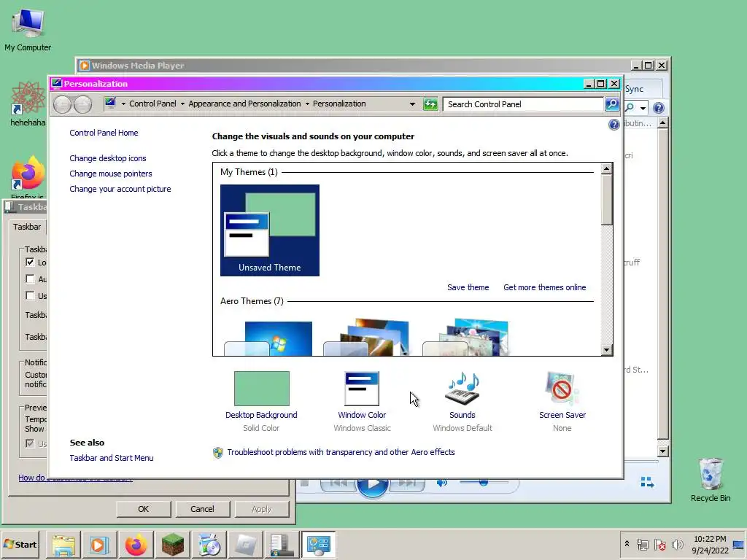Image resolution: width=747 pixels, height=560 pixels.
Task: Open Windows Media Player taskbar button
Action: [99, 544]
